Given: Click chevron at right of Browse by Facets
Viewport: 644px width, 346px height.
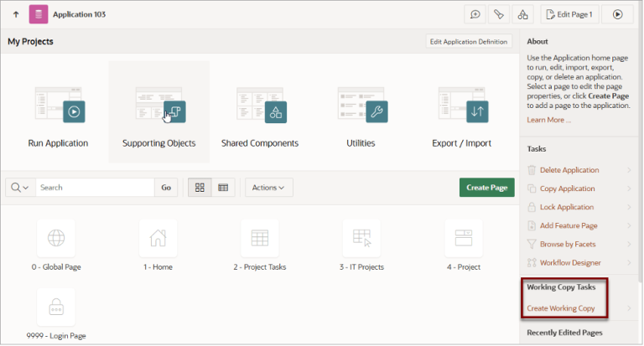Looking at the screenshot, I should coord(629,245).
